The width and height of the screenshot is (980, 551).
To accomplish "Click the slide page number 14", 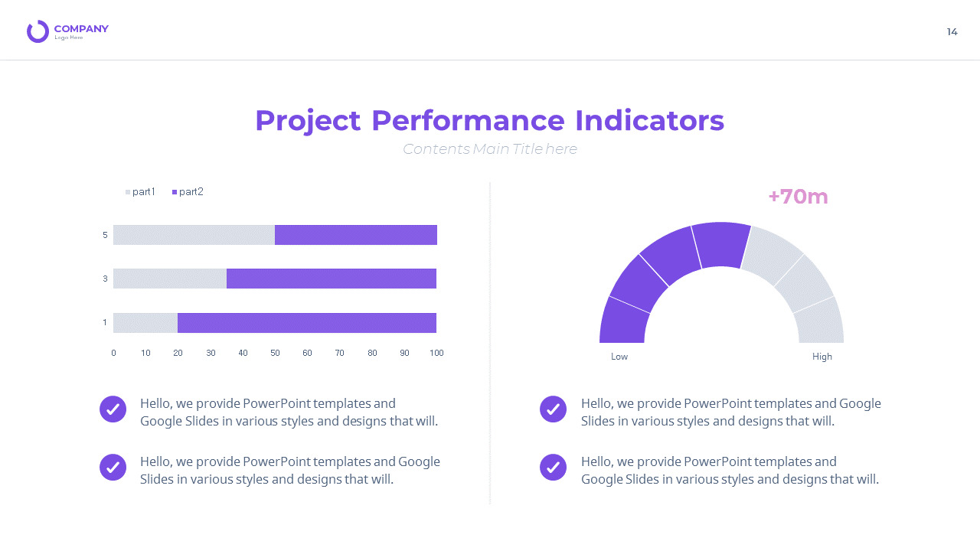I will 952,32.
